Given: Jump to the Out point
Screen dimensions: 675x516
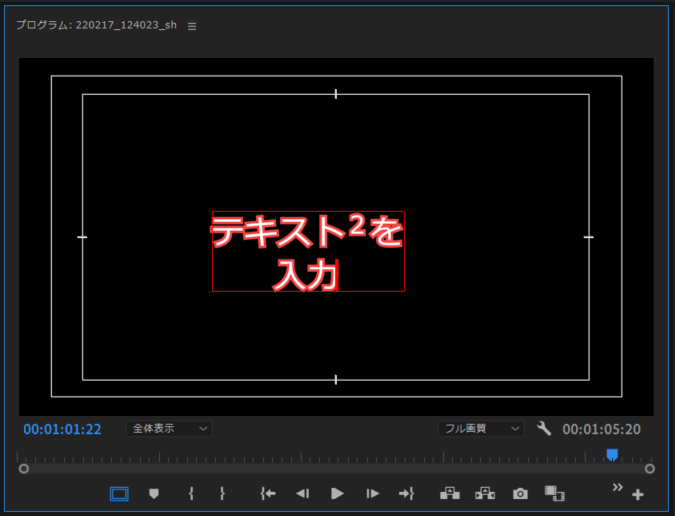Looking at the screenshot, I should 406,493.
